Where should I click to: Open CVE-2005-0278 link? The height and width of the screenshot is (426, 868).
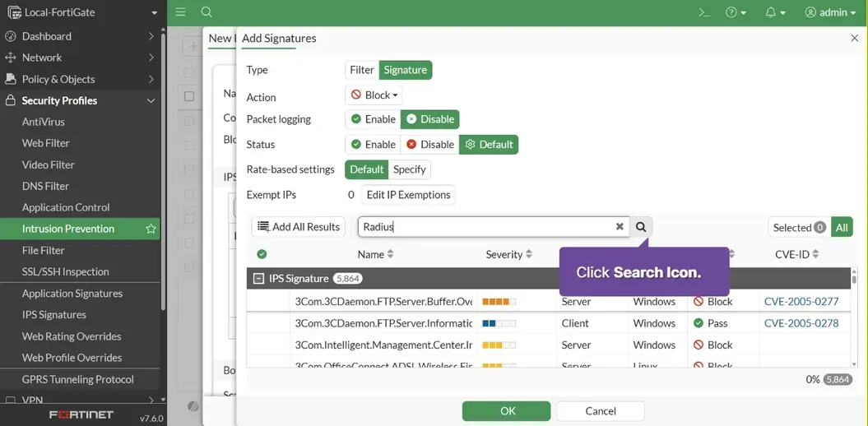click(801, 323)
